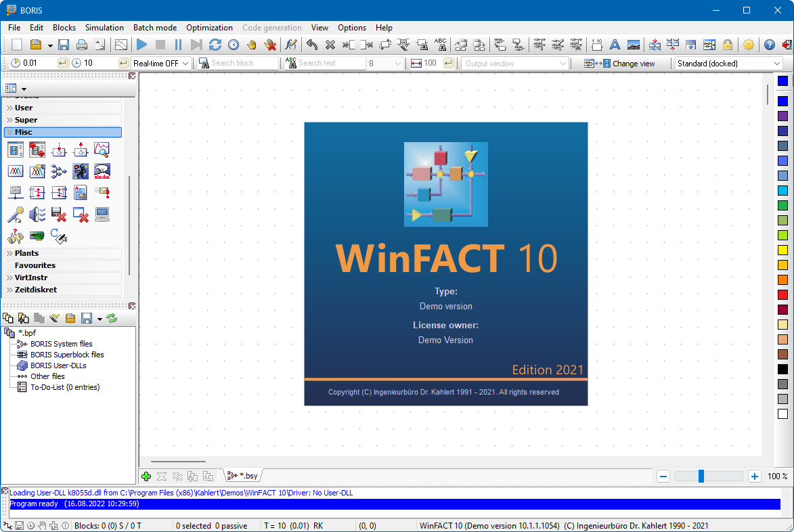Click the text 'A' insert icon
The image size is (794, 532).
click(615, 45)
